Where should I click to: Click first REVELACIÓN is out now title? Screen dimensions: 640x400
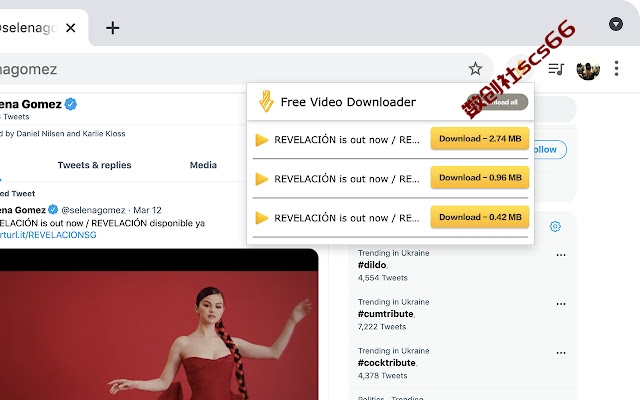(347, 140)
